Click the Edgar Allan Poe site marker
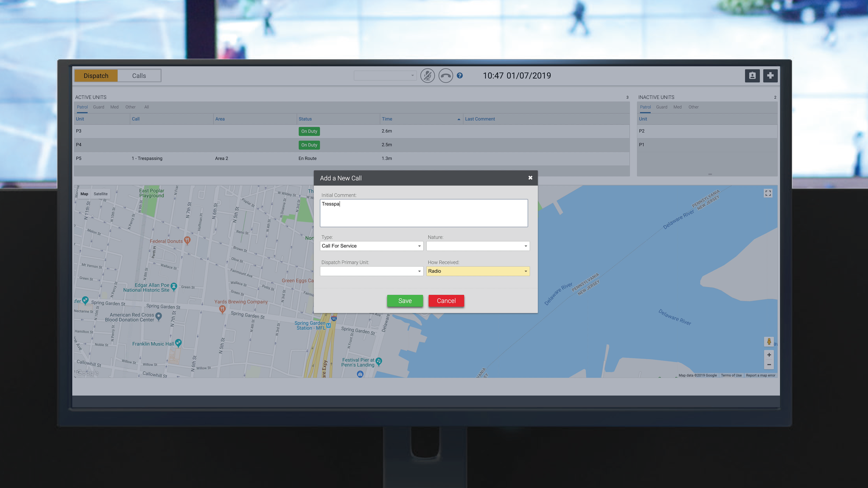This screenshot has width=868, height=488. (x=174, y=287)
